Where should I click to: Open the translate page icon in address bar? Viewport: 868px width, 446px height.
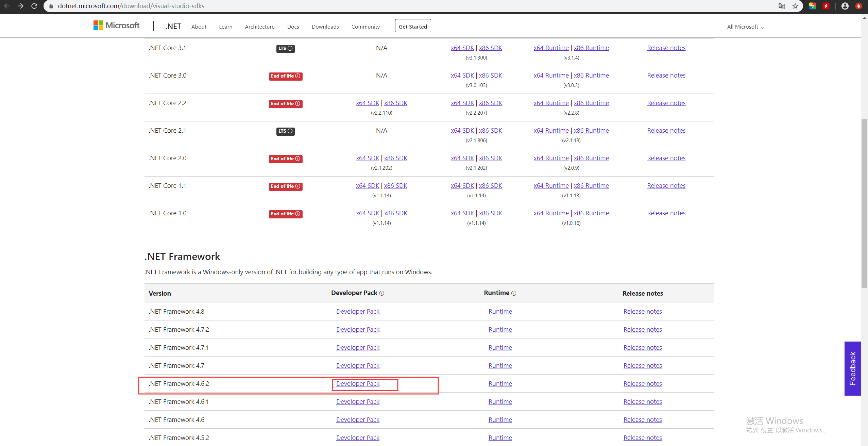(x=782, y=6)
